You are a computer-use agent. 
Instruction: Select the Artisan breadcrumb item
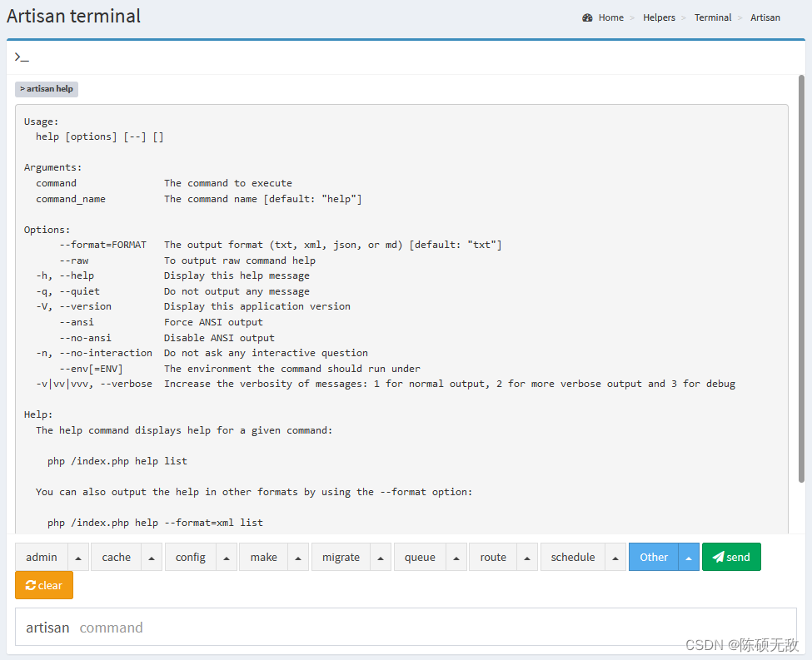point(765,17)
